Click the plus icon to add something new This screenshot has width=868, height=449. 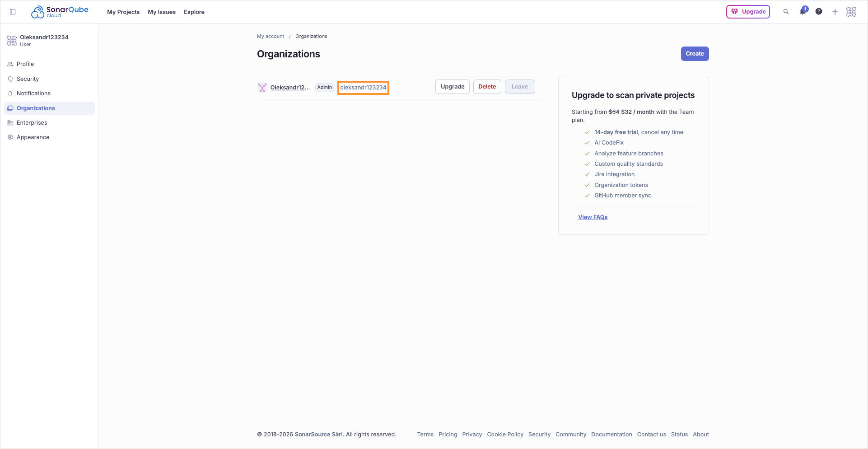click(x=835, y=11)
